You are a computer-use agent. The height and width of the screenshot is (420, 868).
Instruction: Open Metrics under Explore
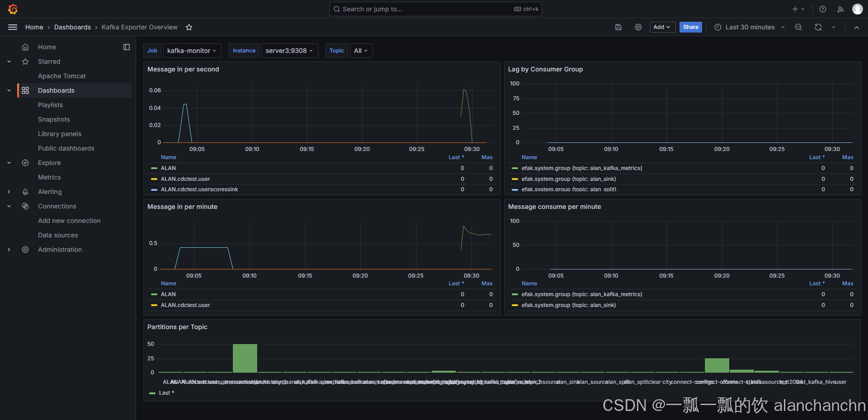point(49,177)
